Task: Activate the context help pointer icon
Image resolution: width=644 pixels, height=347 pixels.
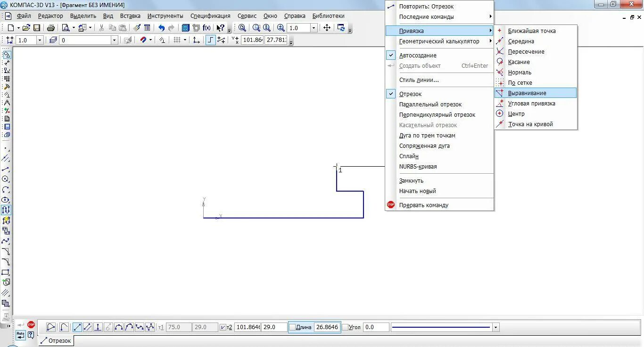Action: 220,28
